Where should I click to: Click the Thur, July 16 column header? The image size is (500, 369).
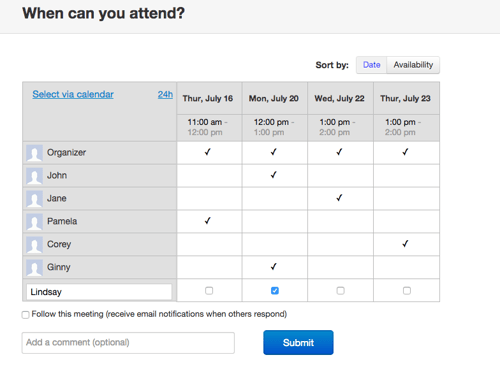point(208,98)
